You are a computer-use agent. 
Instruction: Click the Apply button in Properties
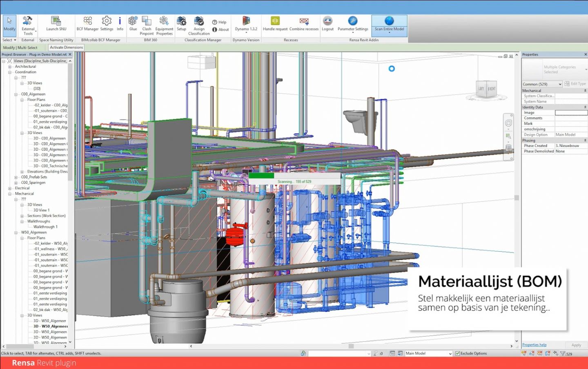pos(576,345)
